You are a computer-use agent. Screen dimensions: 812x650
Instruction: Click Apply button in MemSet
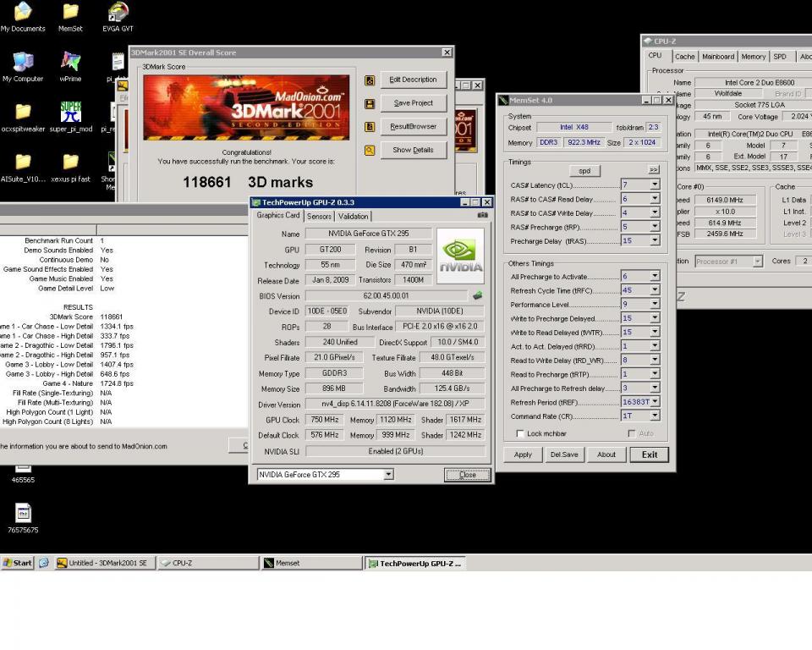click(x=523, y=454)
